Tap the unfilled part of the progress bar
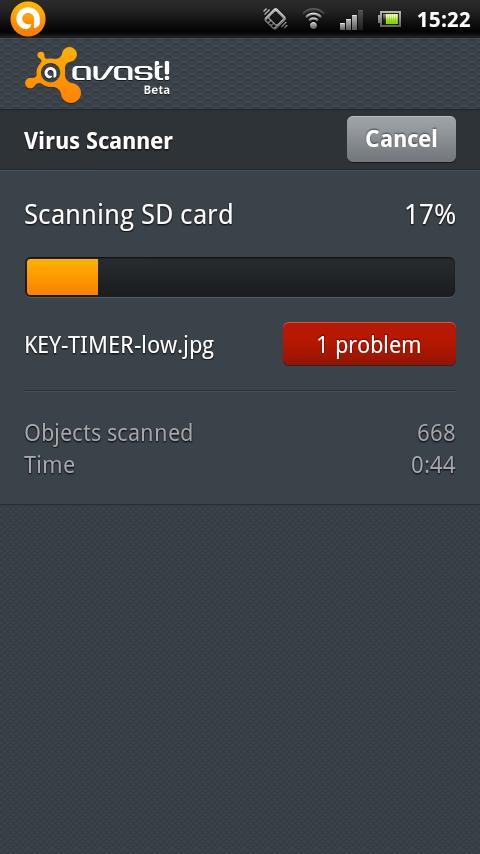This screenshot has width=480, height=854. point(276,277)
